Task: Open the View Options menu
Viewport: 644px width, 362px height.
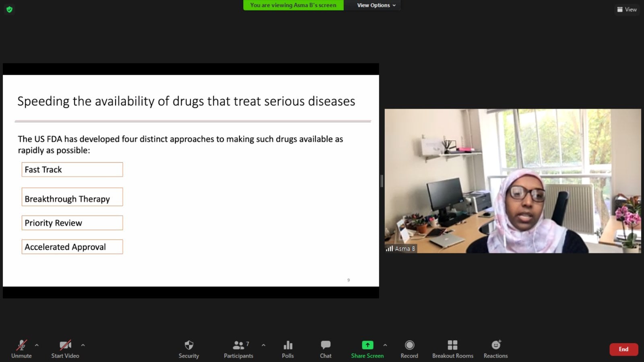Action: tap(376, 5)
